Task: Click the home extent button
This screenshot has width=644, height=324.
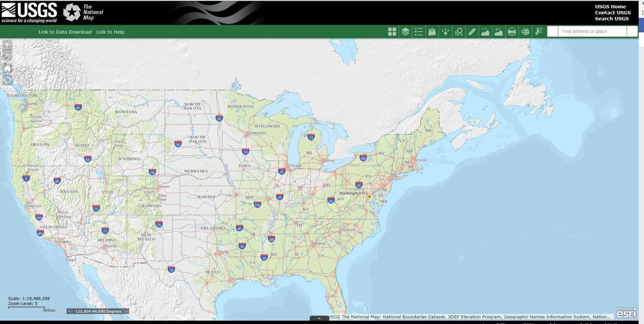Action: pos(5,67)
